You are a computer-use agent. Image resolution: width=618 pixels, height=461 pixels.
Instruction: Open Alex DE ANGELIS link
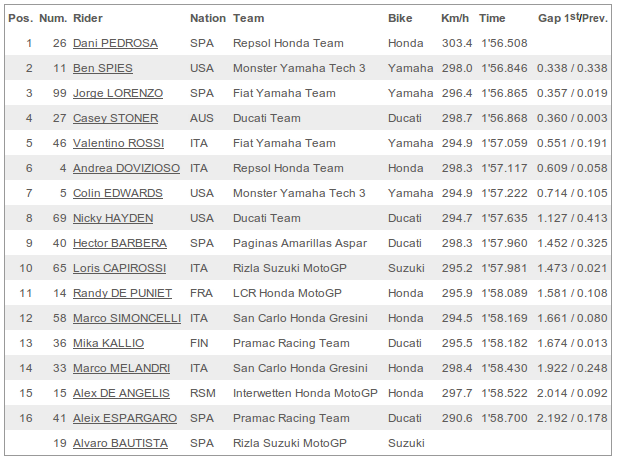point(121,393)
